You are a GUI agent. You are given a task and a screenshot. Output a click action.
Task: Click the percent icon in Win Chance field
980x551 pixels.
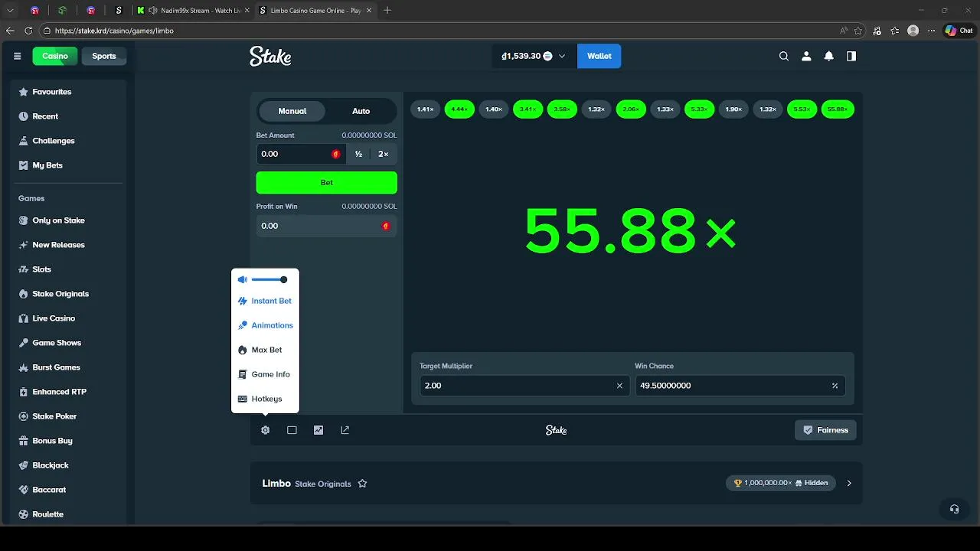tap(835, 386)
